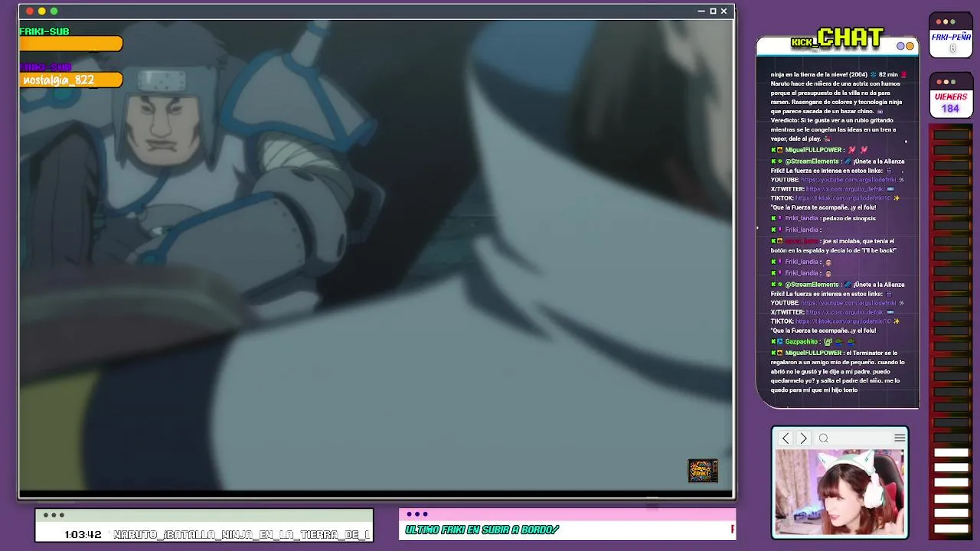Open the second YouTube orgullodefriki link
The width and height of the screenshot is (980, 551).
pyautogui.click(x=848, y=303)
